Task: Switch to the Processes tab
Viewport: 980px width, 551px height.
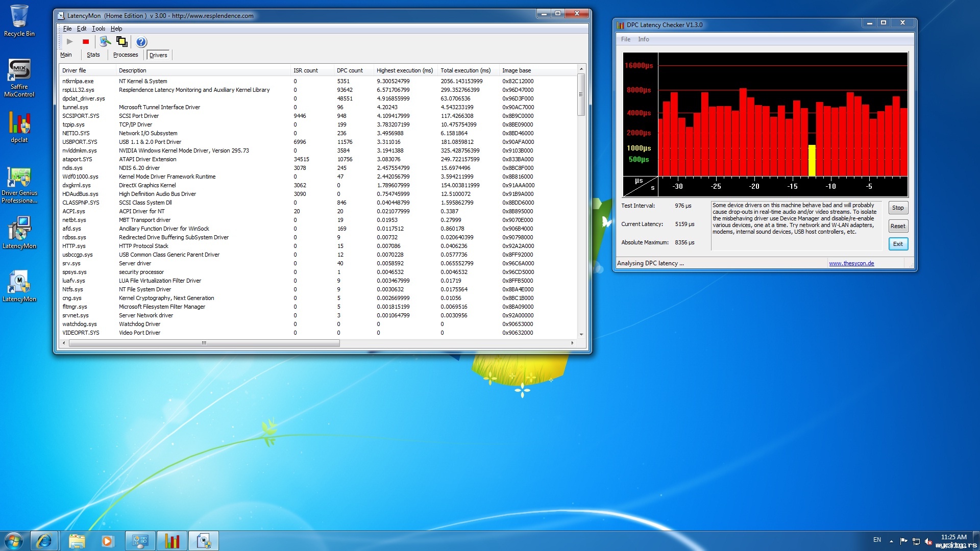Action: [x=126, y=55]
